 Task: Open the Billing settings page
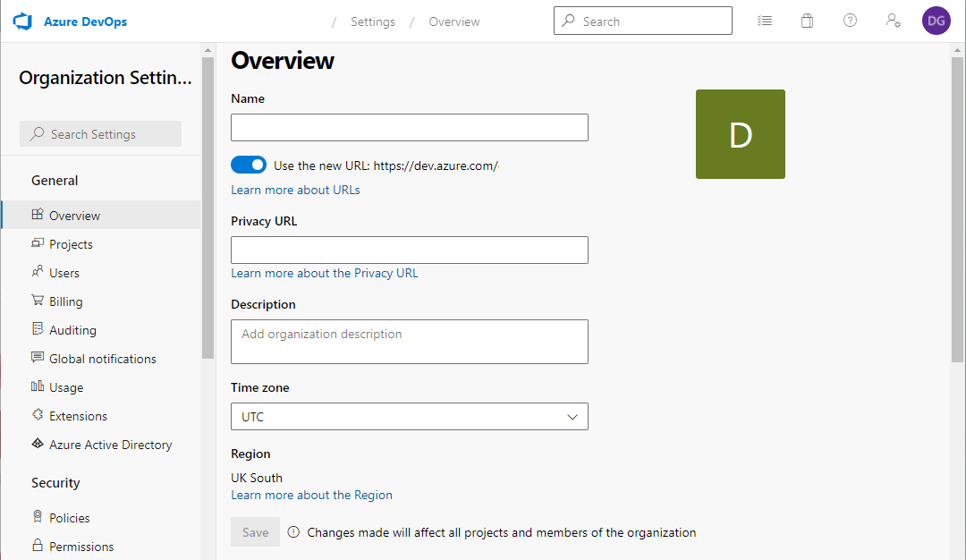(x=101, y=301)
